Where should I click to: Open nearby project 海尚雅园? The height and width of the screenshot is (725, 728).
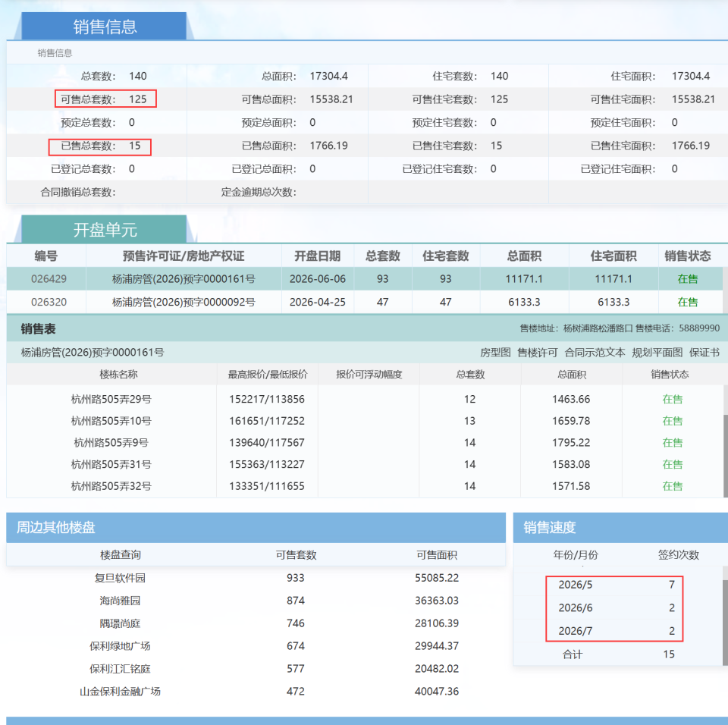(x=120, y=601)
